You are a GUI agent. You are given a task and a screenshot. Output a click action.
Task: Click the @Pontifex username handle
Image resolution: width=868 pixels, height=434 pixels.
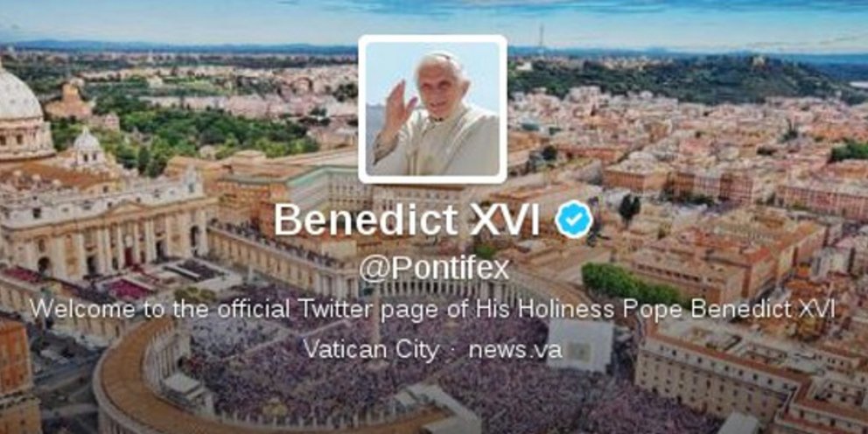pos(433,269)
